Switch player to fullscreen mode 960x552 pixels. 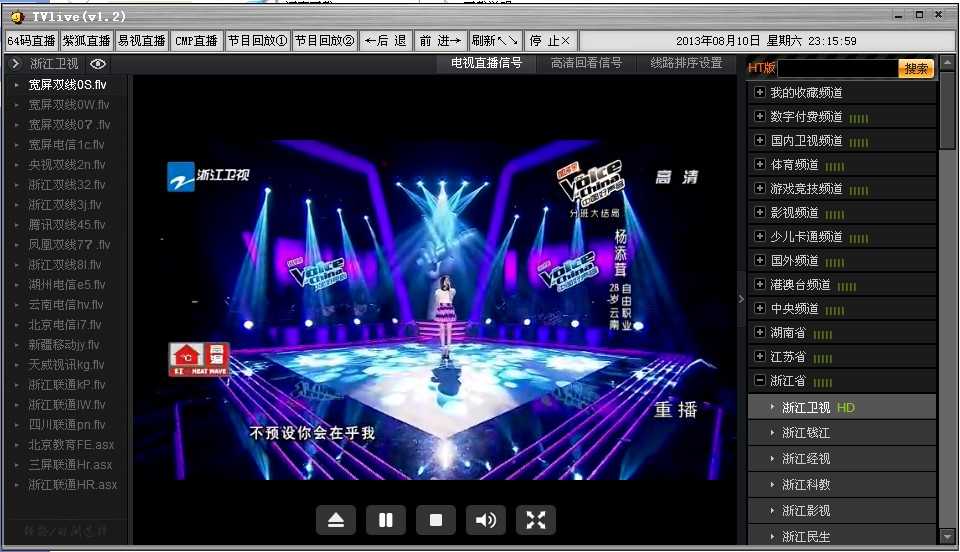tap(536, 520)
